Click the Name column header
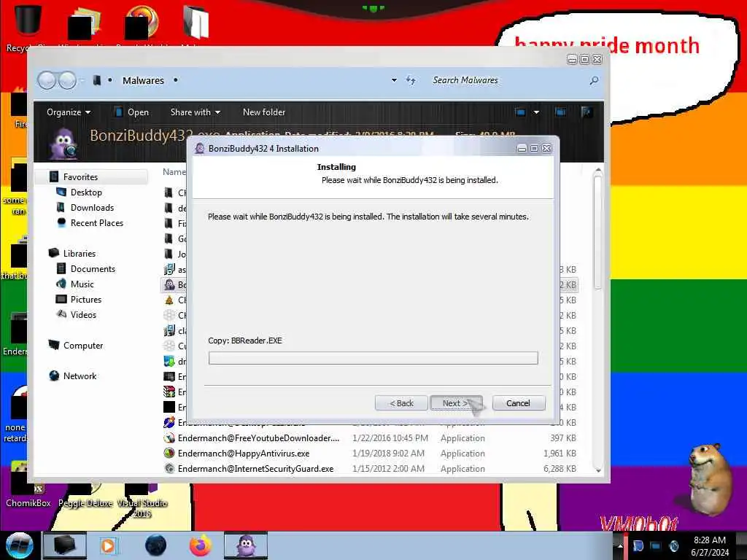Viewport: 747px width, 560px height. click(x=174, y=172)
